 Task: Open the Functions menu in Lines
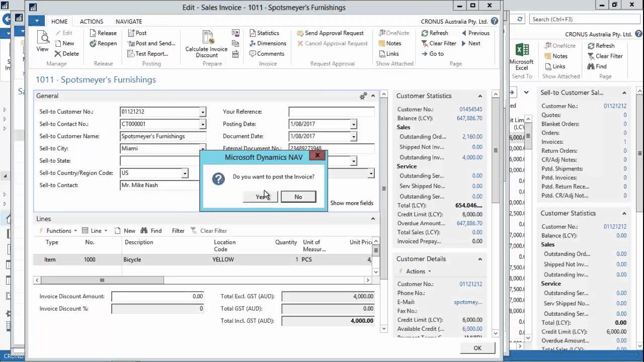[58, 231]
